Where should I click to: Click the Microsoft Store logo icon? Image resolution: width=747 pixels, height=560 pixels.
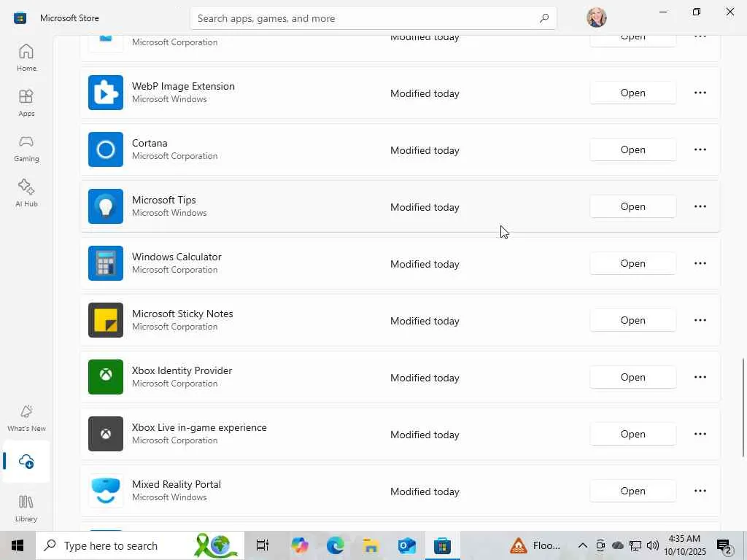(20, 18)
